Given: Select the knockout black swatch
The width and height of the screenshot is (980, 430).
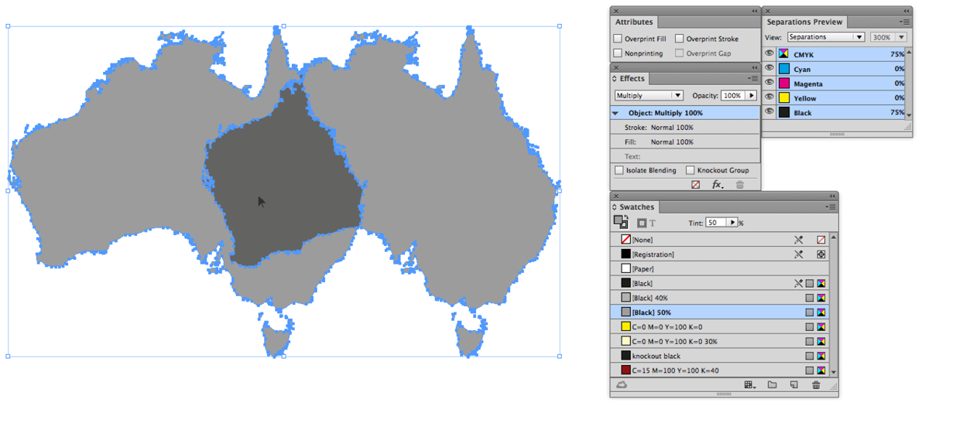Looking at the screenshot, I should [656, 356].
